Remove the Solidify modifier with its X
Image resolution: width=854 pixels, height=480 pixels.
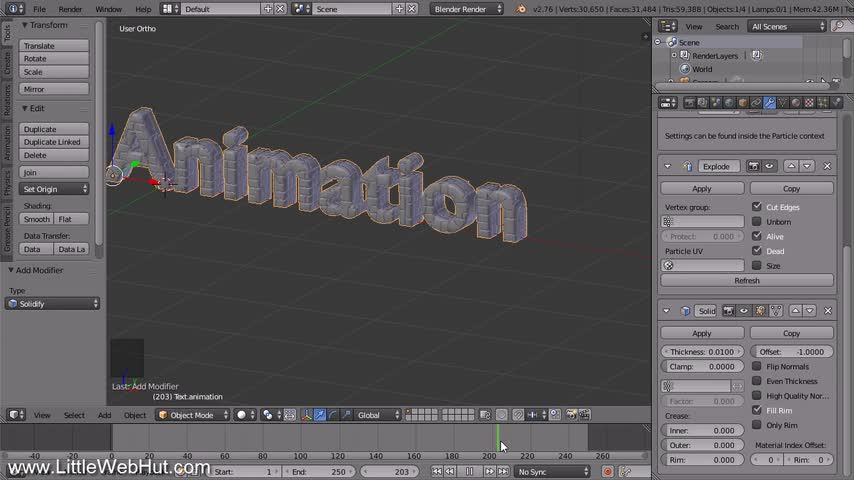tap(828, 311)
